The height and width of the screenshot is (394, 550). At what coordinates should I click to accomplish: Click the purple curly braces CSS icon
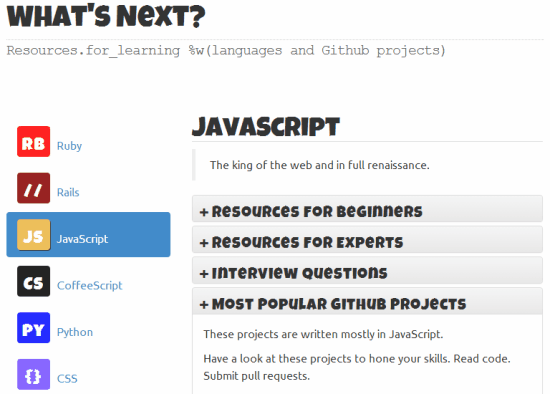coord(33,374)
